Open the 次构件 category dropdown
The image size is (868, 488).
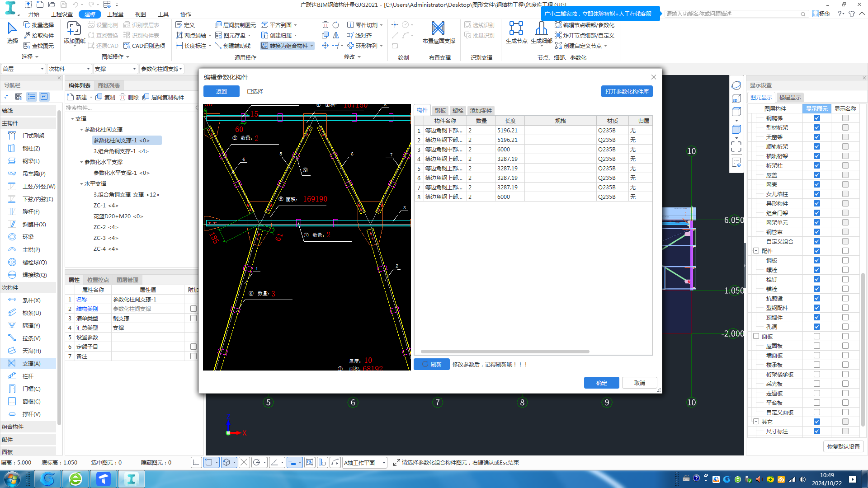click(69, 69)
